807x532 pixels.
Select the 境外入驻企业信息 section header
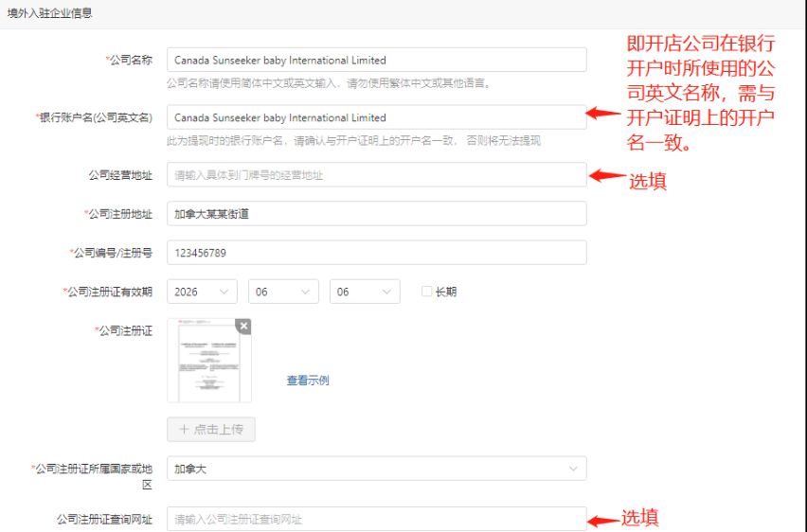50,14
